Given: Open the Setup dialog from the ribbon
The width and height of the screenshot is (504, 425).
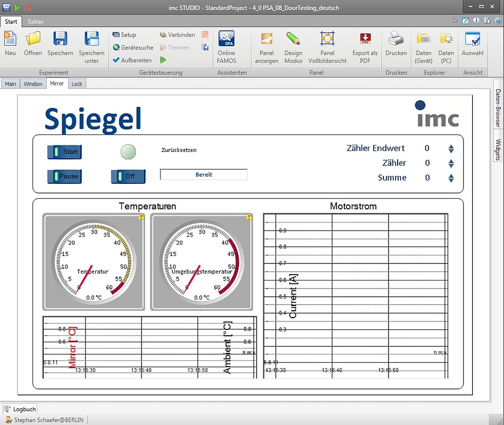Looking at the screenshot, I should (126, 35).
